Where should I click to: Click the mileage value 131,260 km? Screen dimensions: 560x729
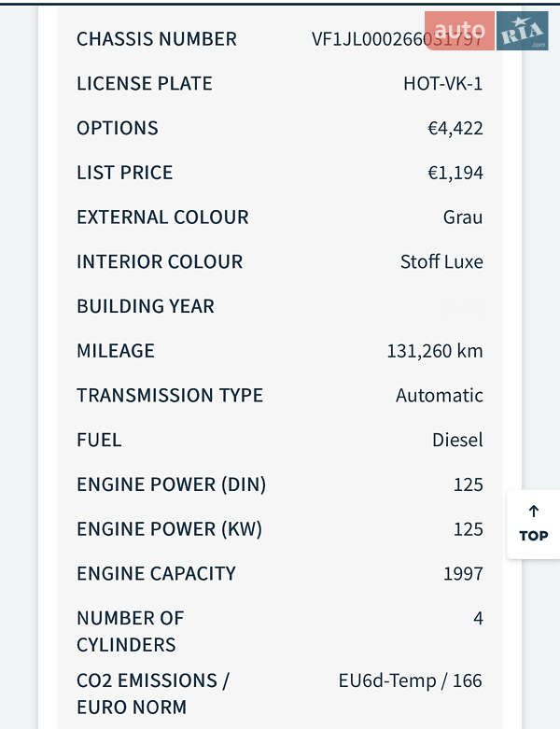[x=435, y=351]
